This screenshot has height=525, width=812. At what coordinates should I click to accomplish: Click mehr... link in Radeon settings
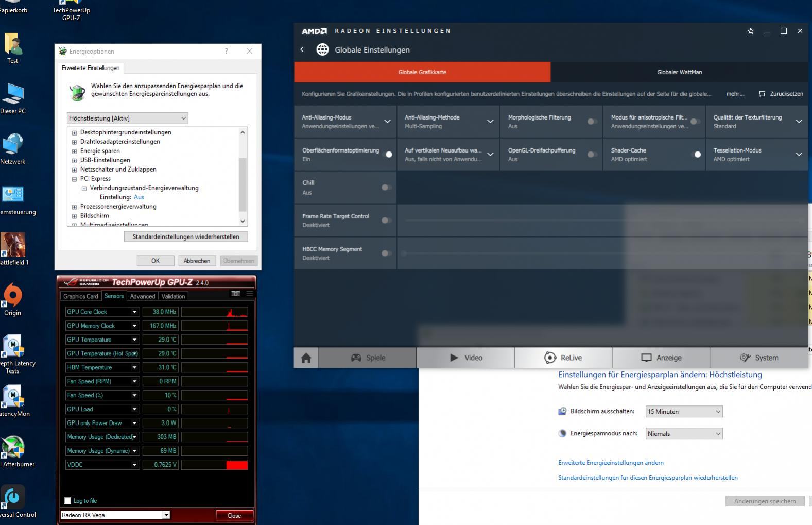click(x=735, y=94)
